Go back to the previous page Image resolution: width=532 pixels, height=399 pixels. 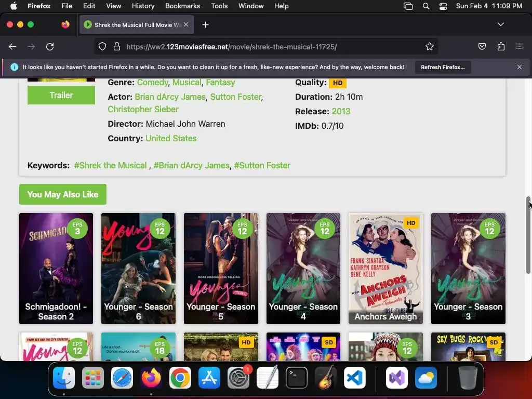[12, 46]
